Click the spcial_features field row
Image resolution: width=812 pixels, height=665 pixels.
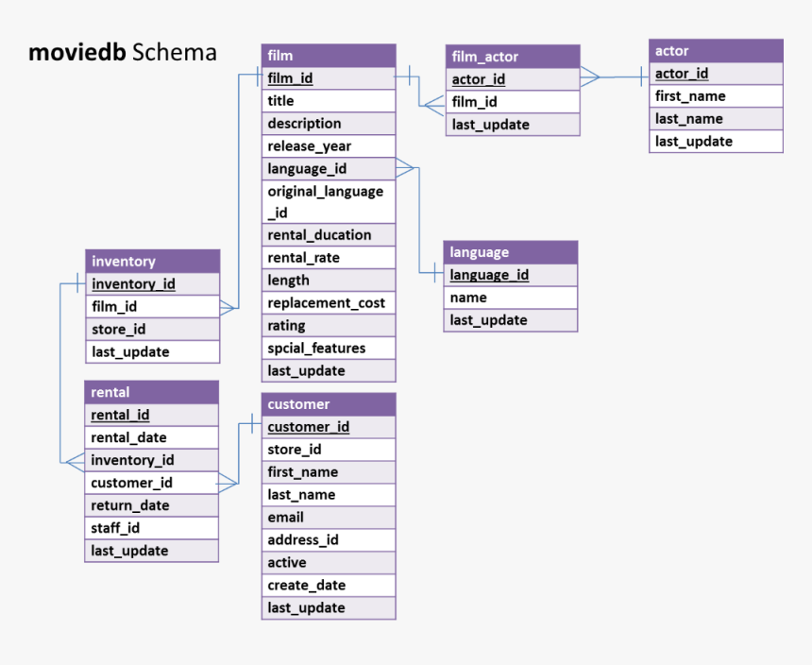pyautogui.click(x=329, y=348)
